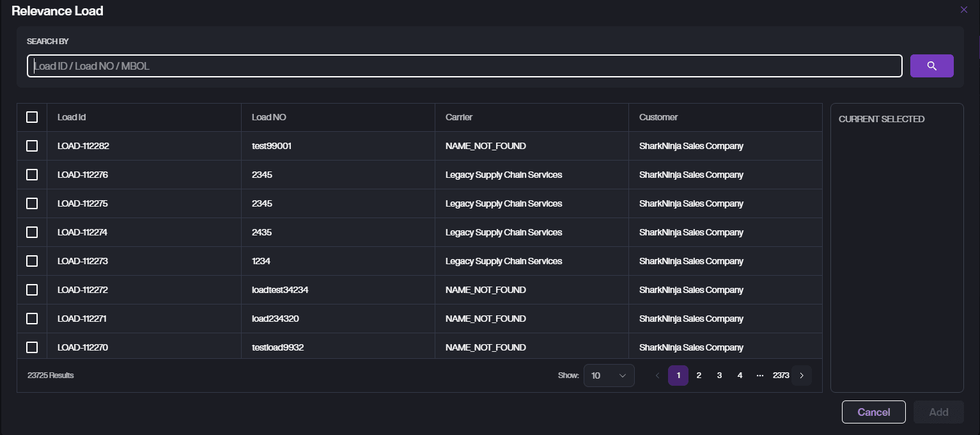
Task: Open the Show rows-per-page dropdown
Action: tap(609, 376)
